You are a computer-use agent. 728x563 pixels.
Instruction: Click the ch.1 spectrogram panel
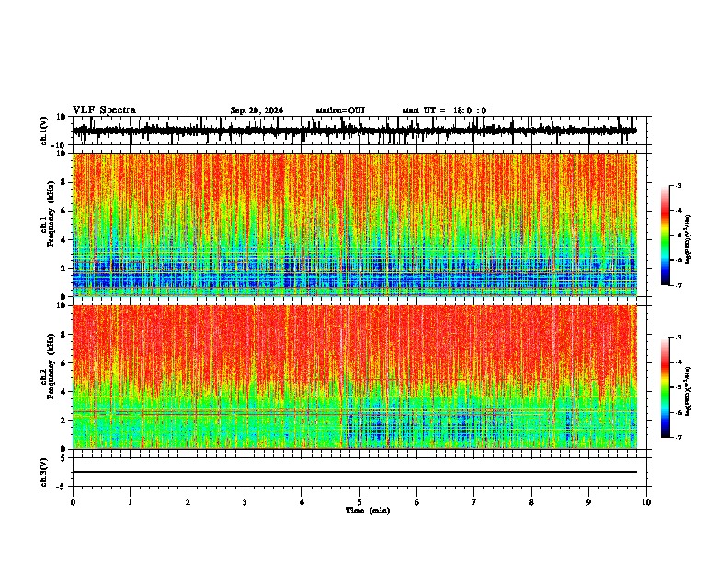tap(355, 224)
